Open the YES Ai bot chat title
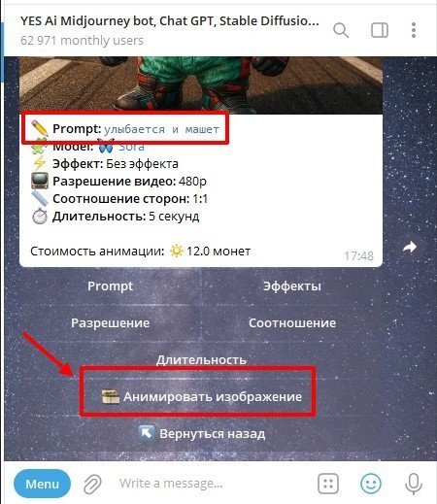The height and width of the screenshot is (504, 437). point(170,21)
